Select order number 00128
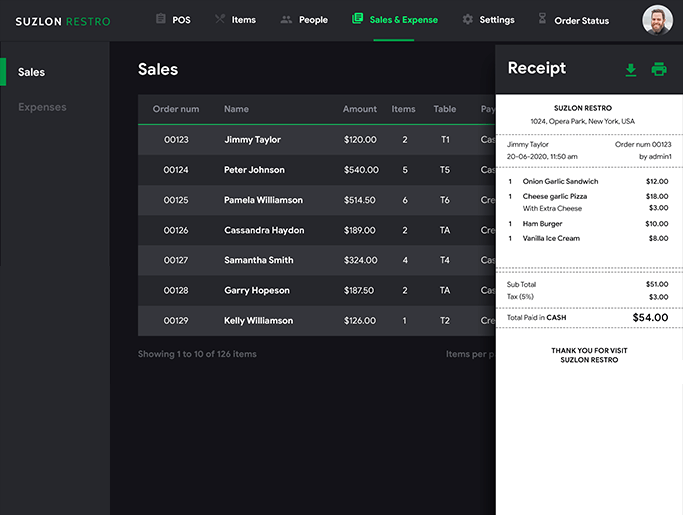Screen dimensions: 683x515 pyautogui.click(x=176, y=290)
